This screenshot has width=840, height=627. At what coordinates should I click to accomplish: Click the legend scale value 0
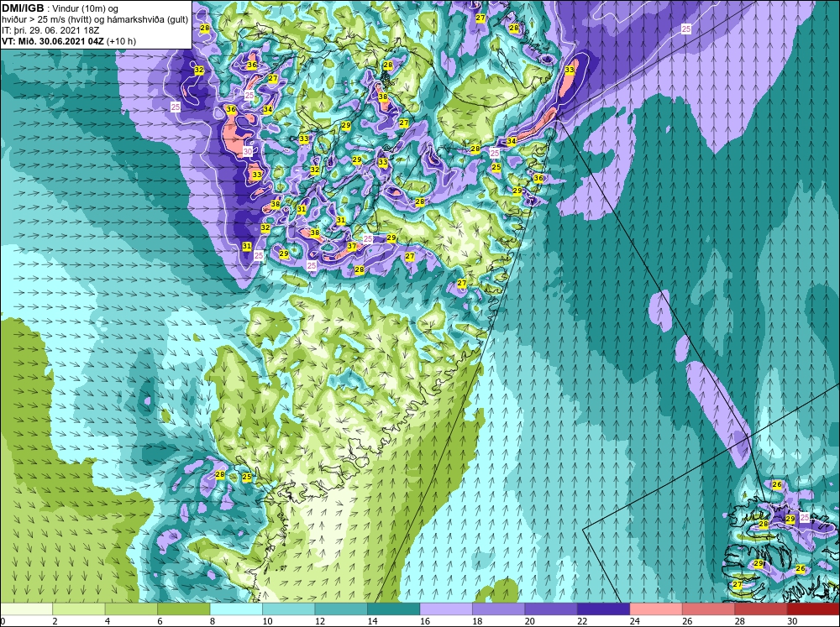(x=3, y=621)
